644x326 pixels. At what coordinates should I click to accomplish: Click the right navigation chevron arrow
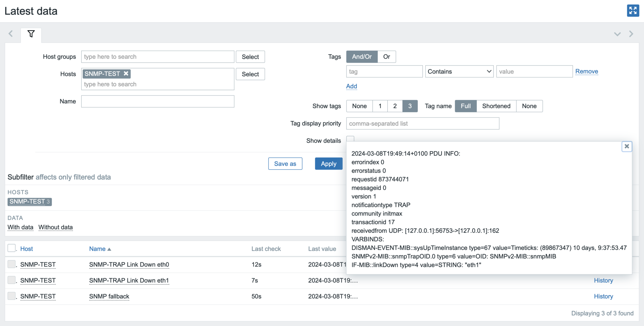pos(631,34)
